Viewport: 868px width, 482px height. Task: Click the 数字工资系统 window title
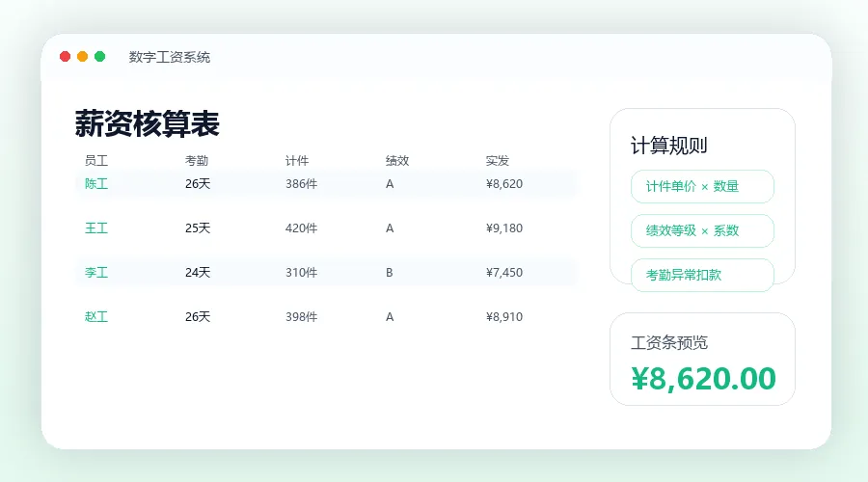coord(170,57)
